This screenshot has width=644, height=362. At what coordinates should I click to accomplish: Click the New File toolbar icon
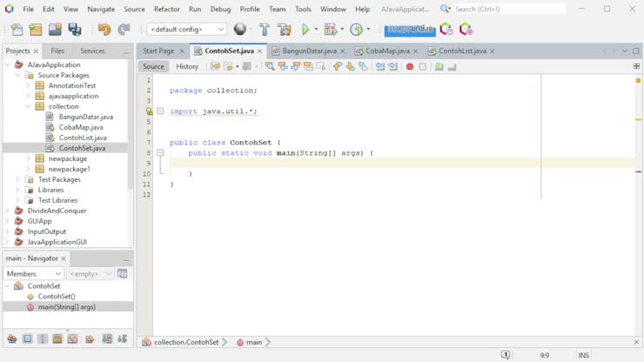pyautogui.click(x=17, y=30)
